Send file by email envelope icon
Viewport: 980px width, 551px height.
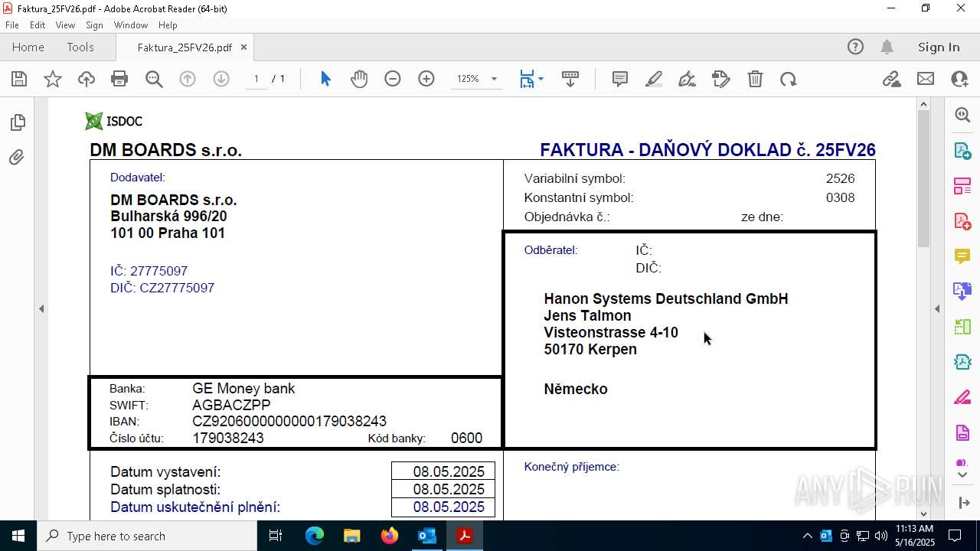(926, 79)
